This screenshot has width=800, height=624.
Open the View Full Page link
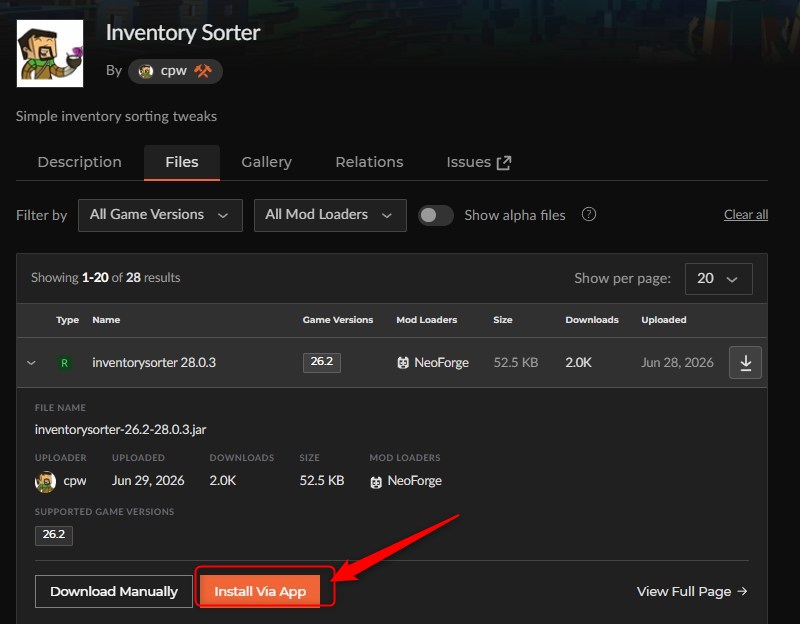692,591
